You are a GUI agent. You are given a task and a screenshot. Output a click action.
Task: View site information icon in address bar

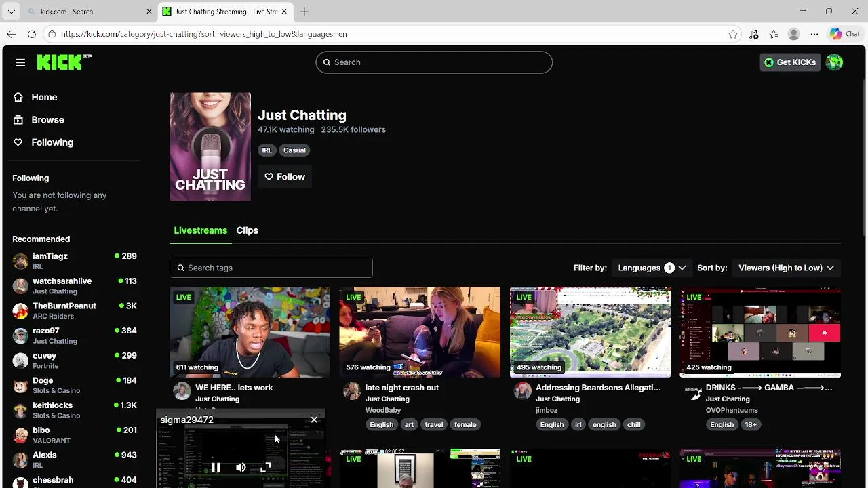pos(52,34)
